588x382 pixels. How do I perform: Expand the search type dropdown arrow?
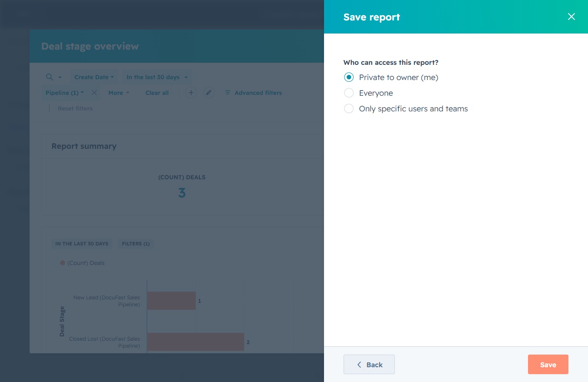point(60,77)
